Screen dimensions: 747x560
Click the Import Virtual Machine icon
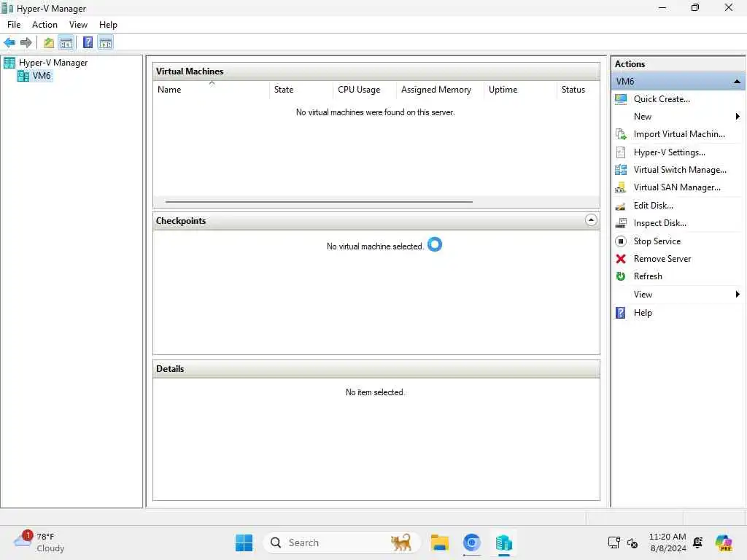621,134
